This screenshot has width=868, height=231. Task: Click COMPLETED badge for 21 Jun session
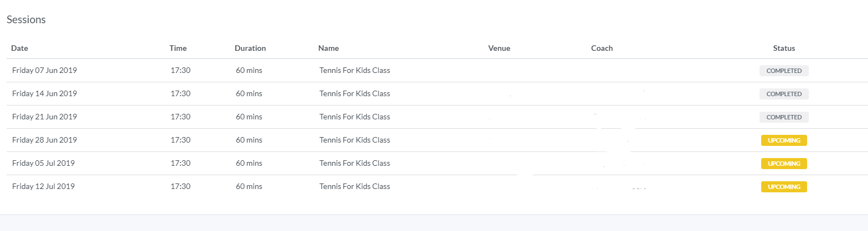784,117
